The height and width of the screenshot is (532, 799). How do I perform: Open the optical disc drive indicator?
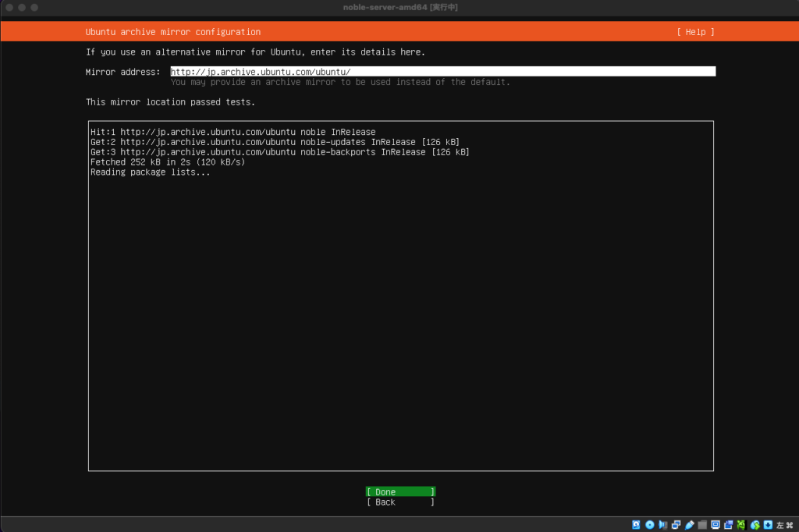(650, 525)
